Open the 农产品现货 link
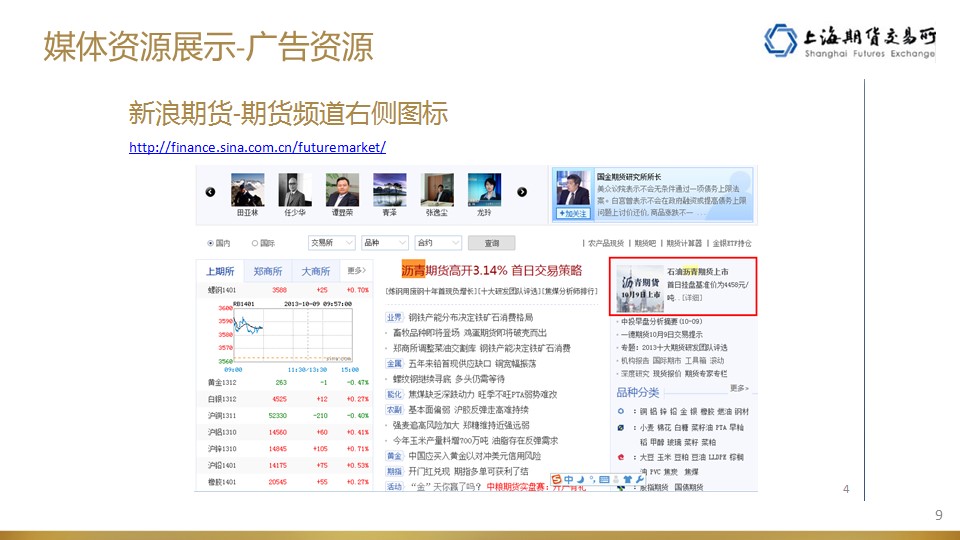 coord(606,243)
